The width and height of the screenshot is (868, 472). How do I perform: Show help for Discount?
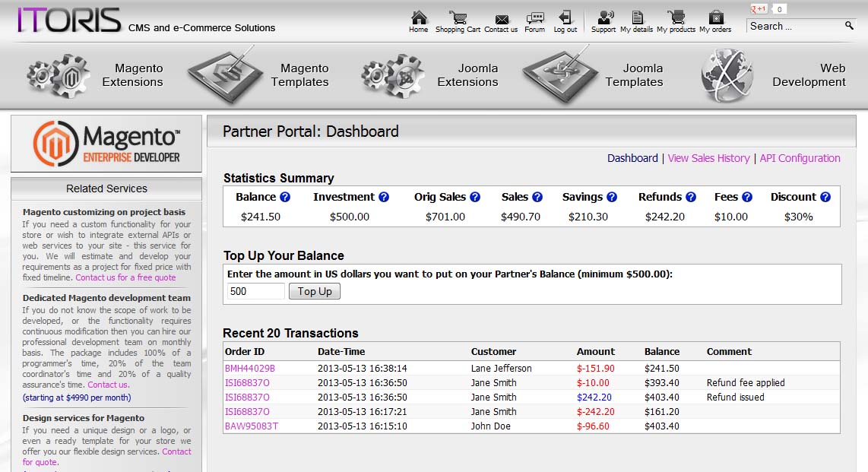[x=825, y=197]
